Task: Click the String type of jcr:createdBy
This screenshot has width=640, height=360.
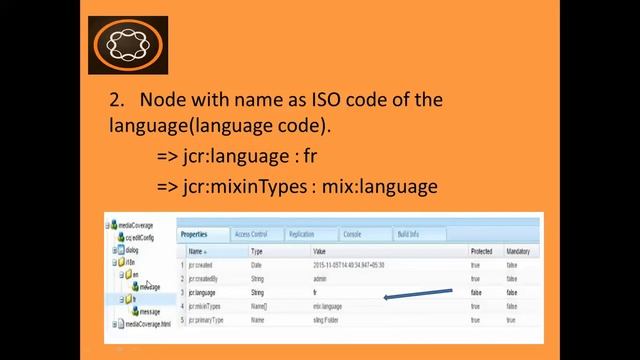Action: pos(257,279)
